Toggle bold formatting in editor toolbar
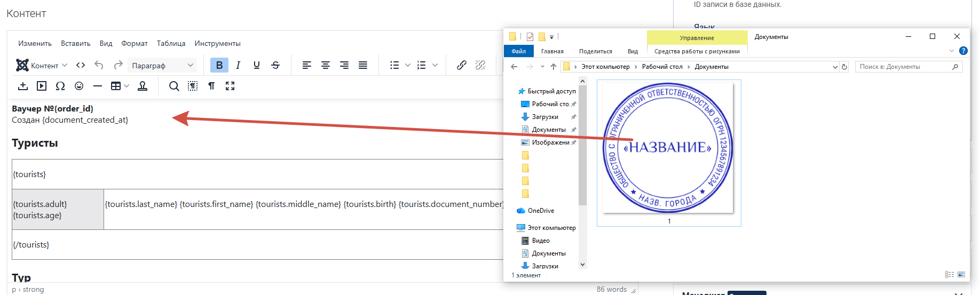 pyautogui.click(x=219, y=65)
